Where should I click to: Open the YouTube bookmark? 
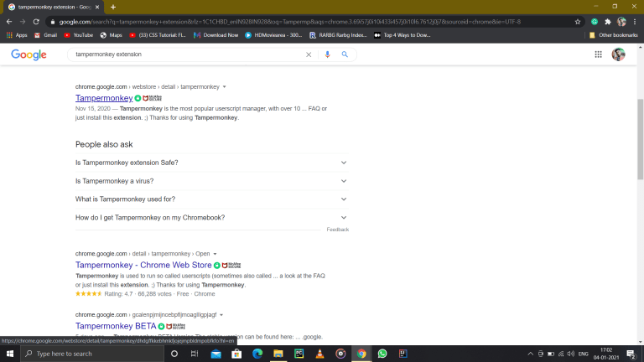click(79, 35)
